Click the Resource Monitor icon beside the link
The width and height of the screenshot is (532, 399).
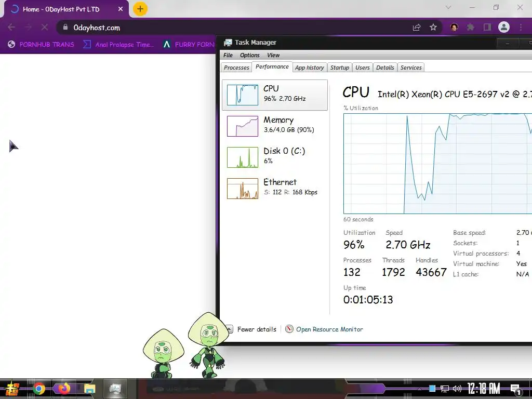coord(289,329)
